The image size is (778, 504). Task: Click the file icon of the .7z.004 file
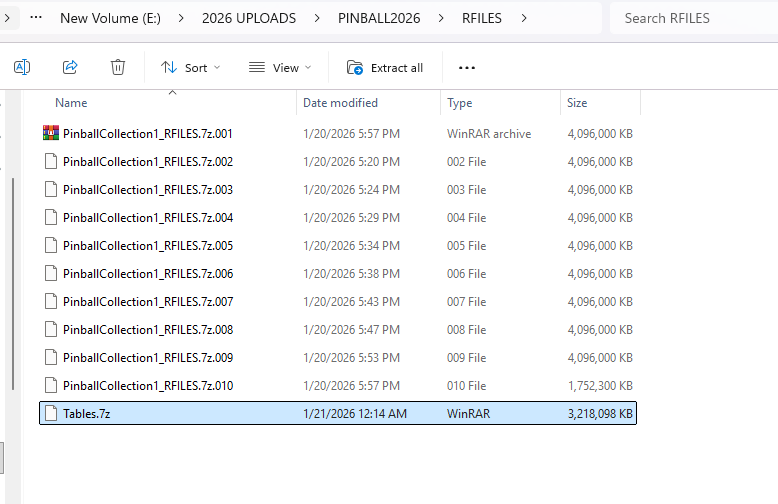pos(51,217)
